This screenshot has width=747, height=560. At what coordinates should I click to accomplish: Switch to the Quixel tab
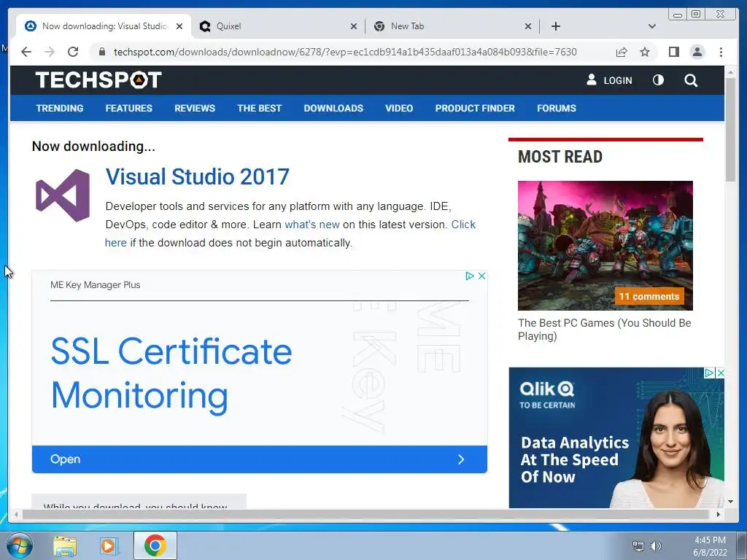pos(278,26)
